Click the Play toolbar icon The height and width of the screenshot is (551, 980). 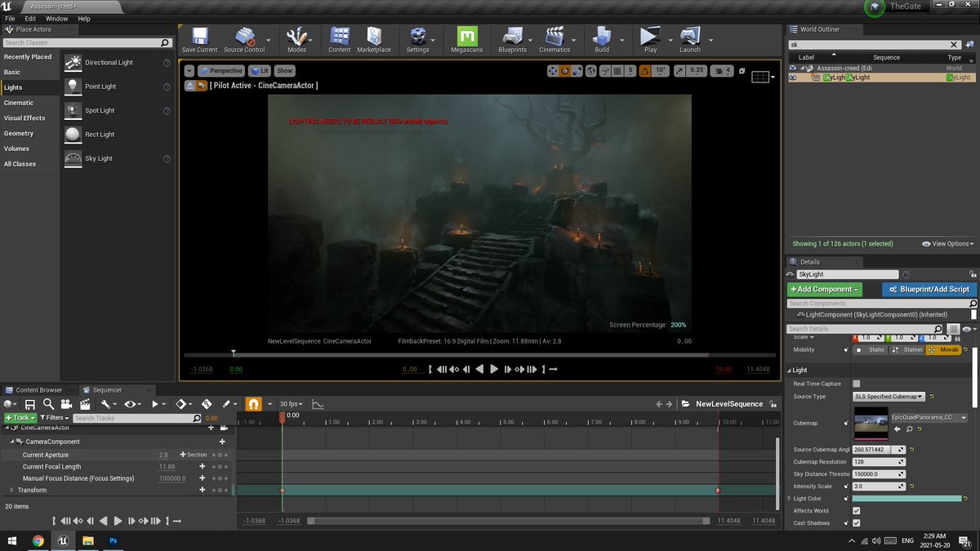(650, 39)
